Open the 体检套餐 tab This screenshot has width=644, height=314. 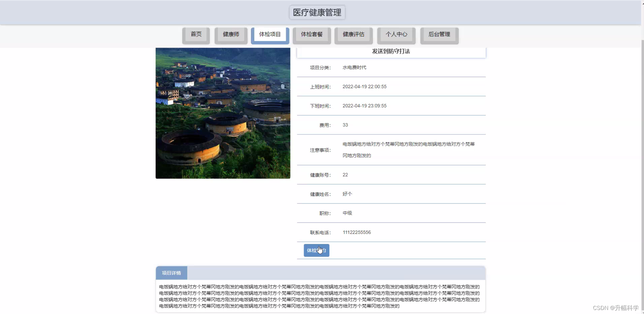click(311, 35)
